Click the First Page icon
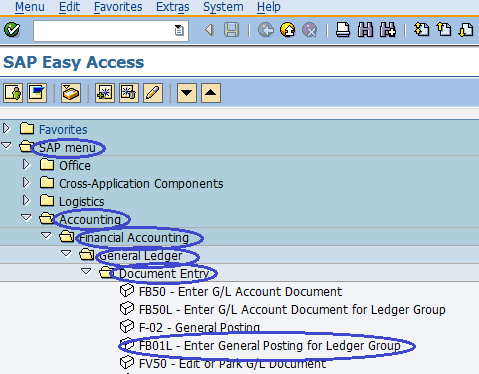This screenshot has height=374, width=479. [422, 30]
